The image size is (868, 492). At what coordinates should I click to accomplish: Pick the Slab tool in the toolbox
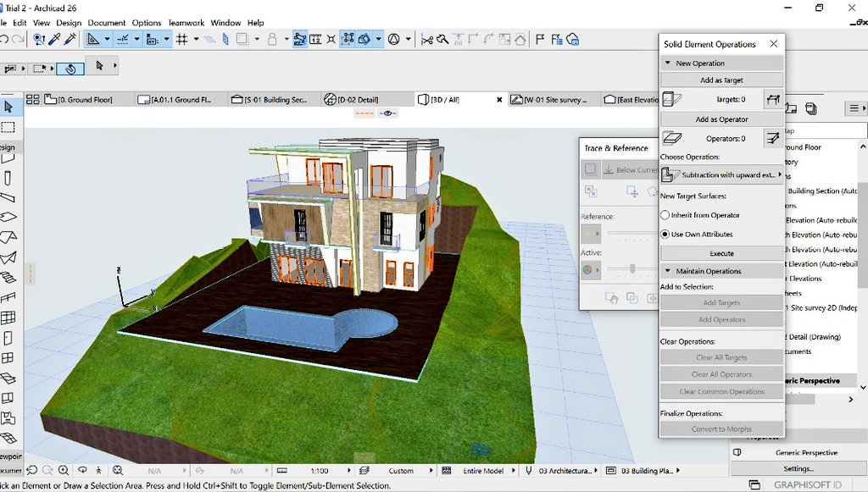(x=8, y=218)
